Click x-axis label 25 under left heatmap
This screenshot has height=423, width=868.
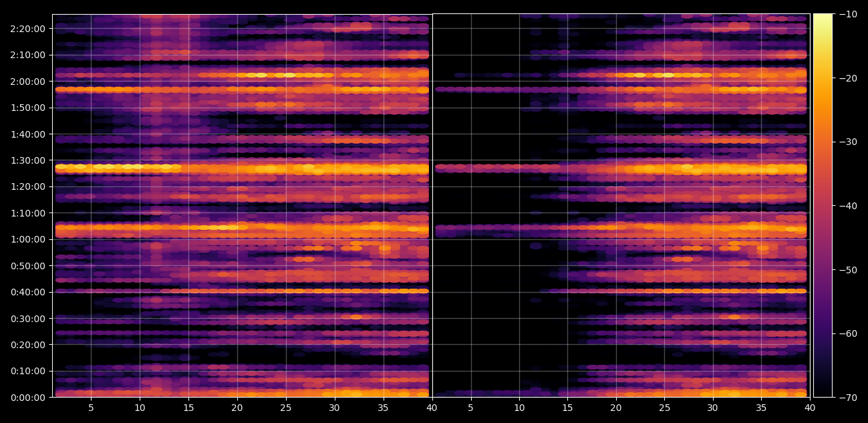pos(286,408)
